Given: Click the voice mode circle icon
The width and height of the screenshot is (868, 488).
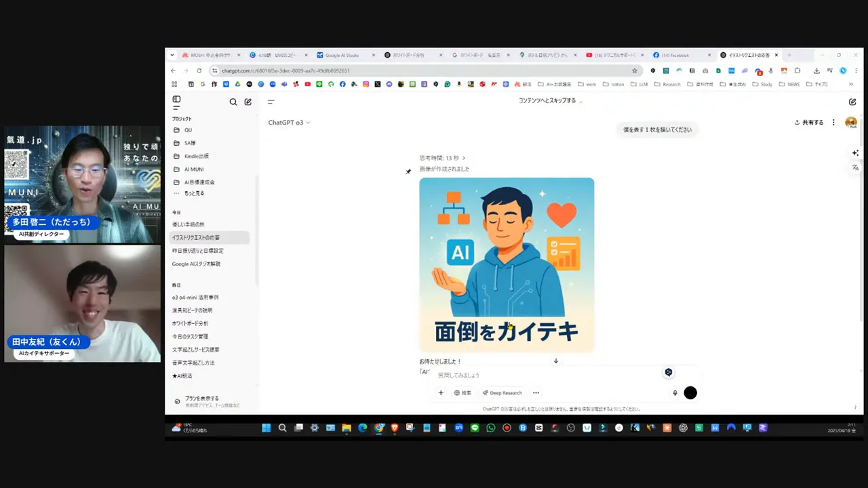Looking at the screenshot, I should click(x=690, y=392).
